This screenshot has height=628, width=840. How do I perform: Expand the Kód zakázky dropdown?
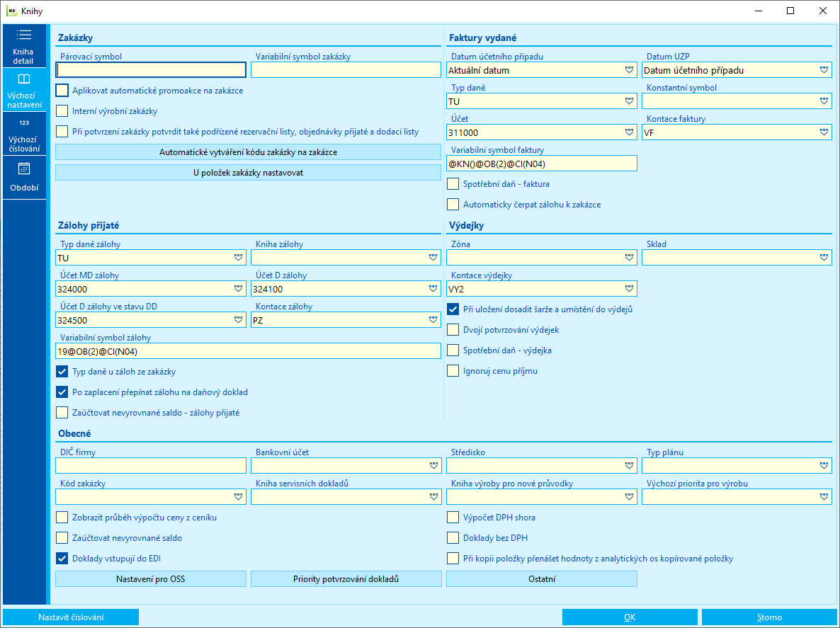[x=239, y=497]
